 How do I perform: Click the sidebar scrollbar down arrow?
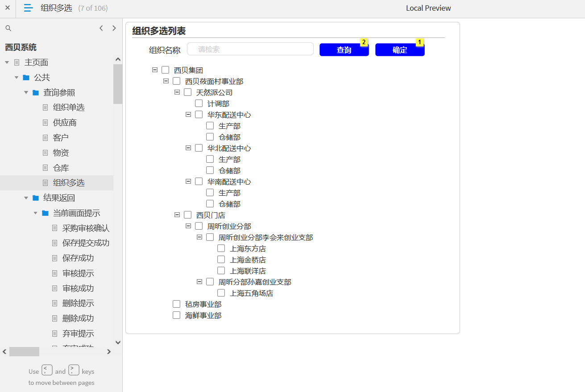tap(118, 342)
